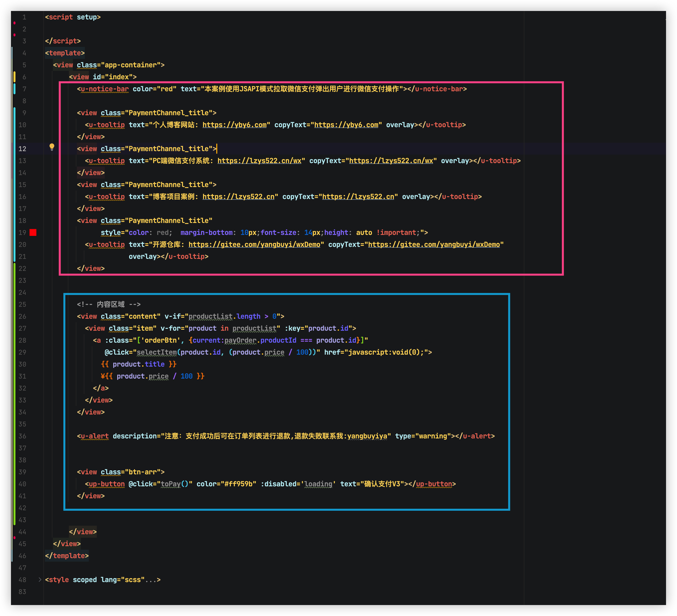This screenshot has width=677, height=616.
Task: Click the folded '...' placeholder in style tag
Action: (x=150, y=580)
